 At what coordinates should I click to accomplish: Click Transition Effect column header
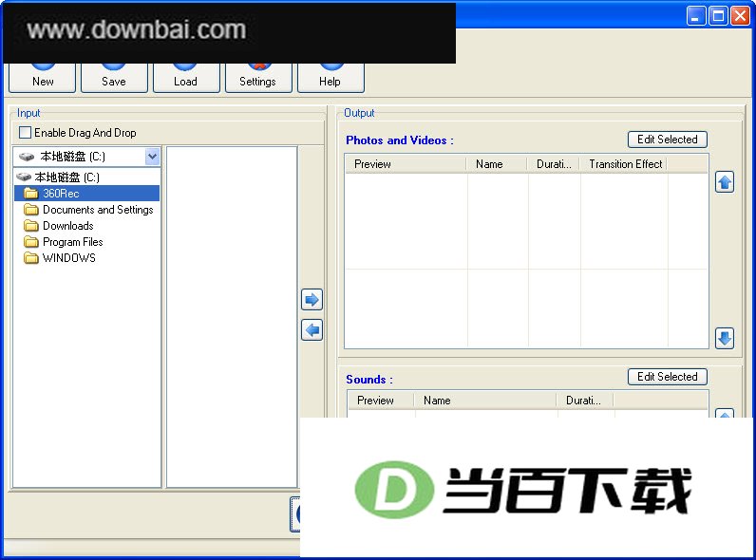tap(624, 164)
